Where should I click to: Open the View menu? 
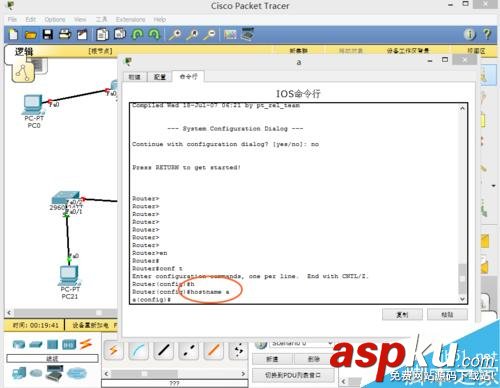click(80, 19)
